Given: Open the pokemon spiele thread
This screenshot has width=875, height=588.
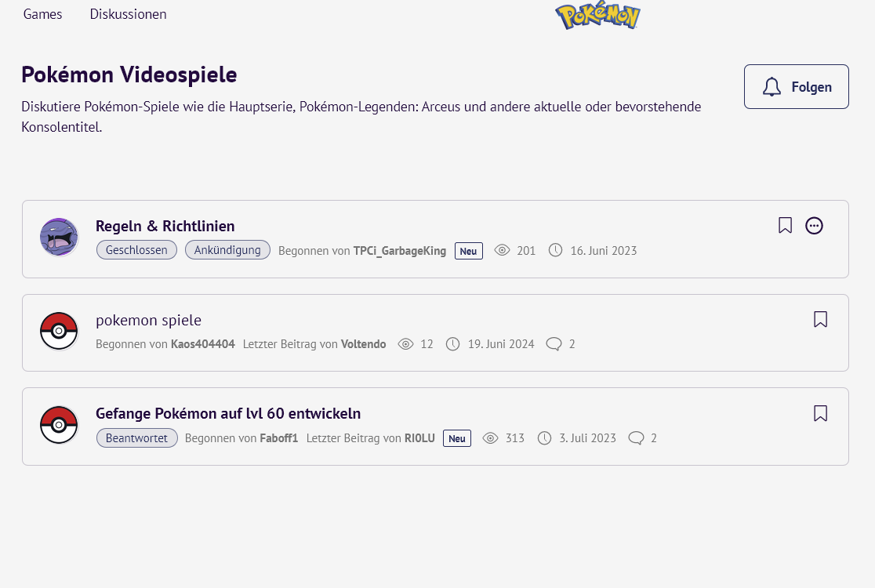Looking at the screenshot, I should (x=148, y=320).
